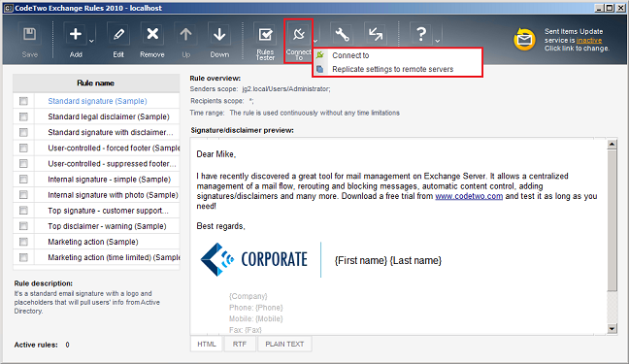Select 'Internal signature - simple (Sample)' rule
Viewport: 629px width, 364px height.
coord(109,180)
